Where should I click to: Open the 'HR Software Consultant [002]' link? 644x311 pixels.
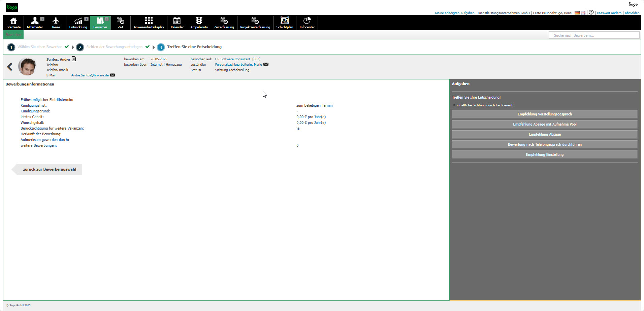[237, 59]
